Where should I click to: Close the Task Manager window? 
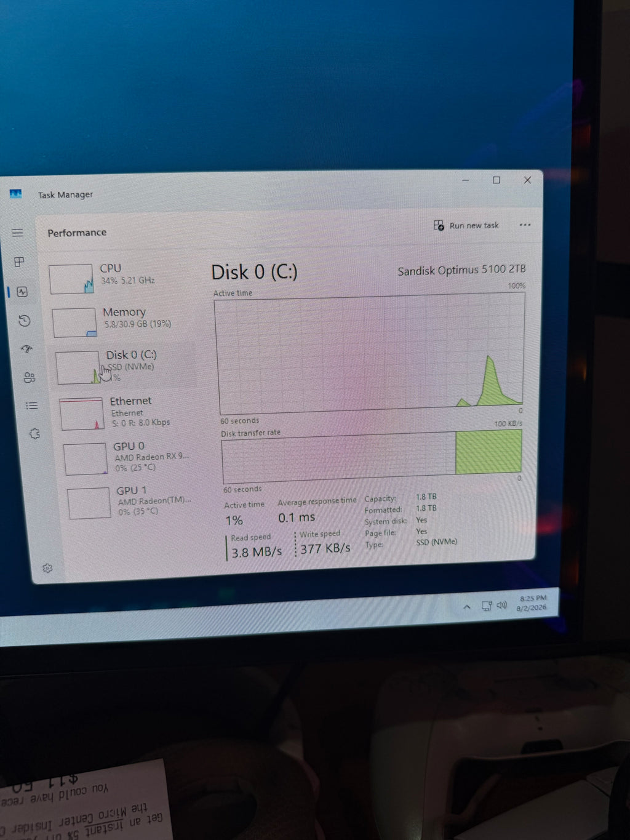click(527, 180)
